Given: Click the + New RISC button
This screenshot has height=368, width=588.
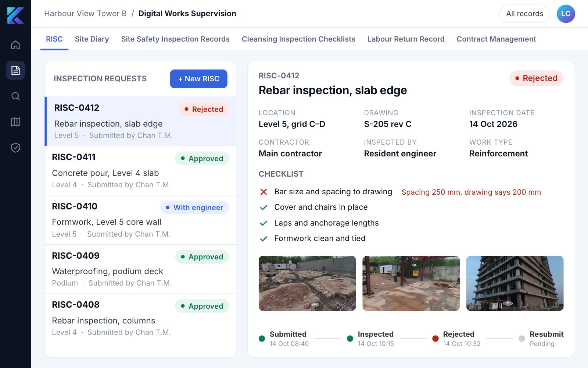Looking at the screenshot, I should coord(198,79).
